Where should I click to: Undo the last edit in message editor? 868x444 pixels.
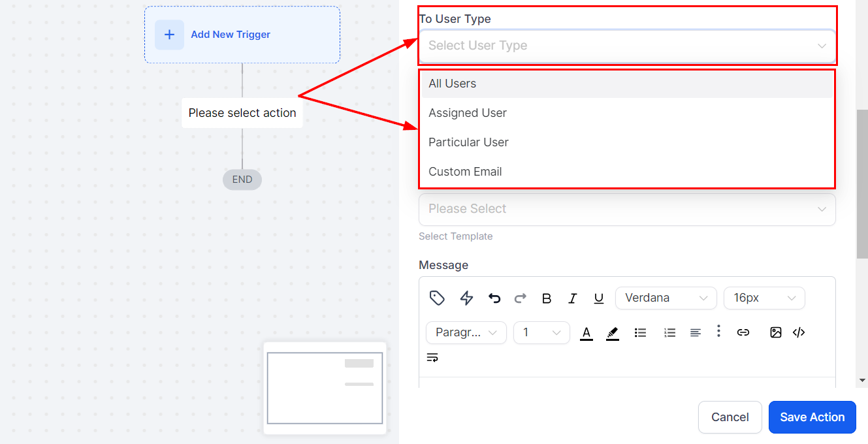(494, 298)
